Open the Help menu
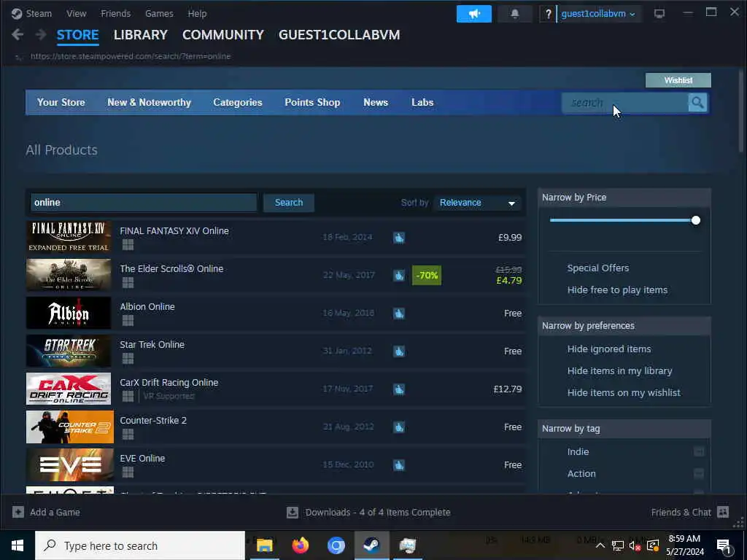Image resolution: width=747 pixels, height=560 pixels. (197, 13)
